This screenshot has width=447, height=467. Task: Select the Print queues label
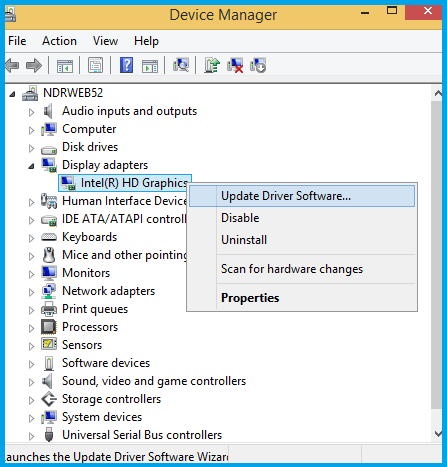pos(95,309)
